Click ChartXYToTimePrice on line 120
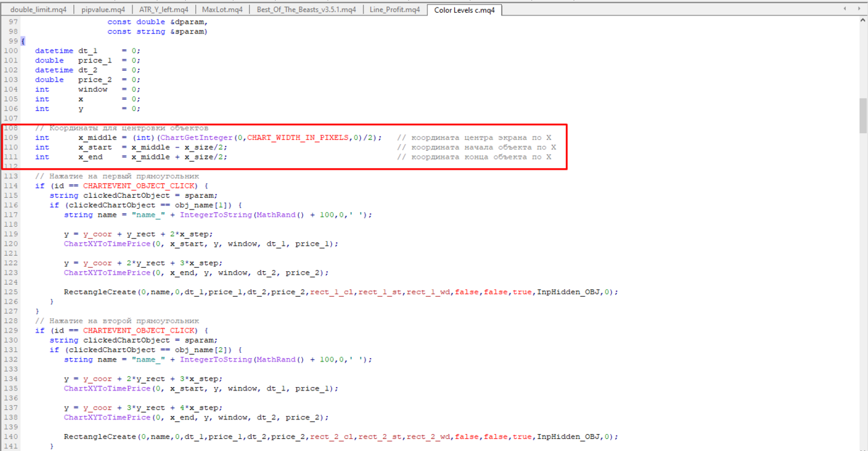The image size is (868, 451). tap(107, 244)
